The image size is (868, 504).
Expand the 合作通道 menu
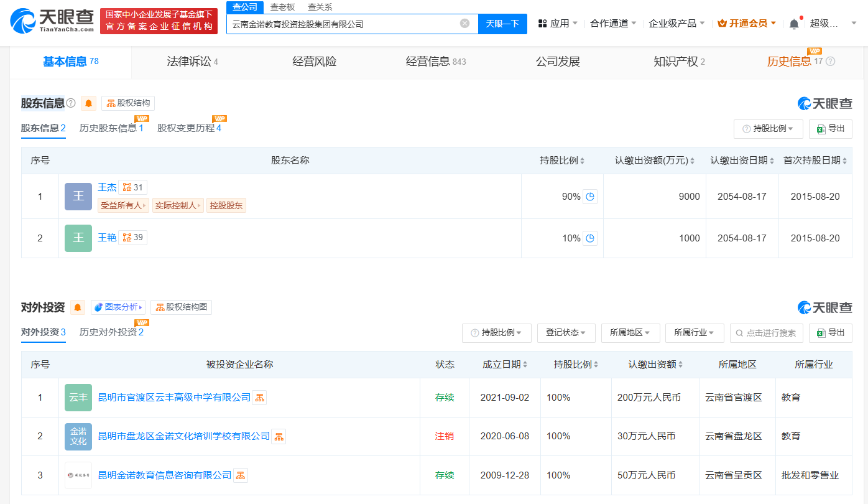[x=613, y=24]
